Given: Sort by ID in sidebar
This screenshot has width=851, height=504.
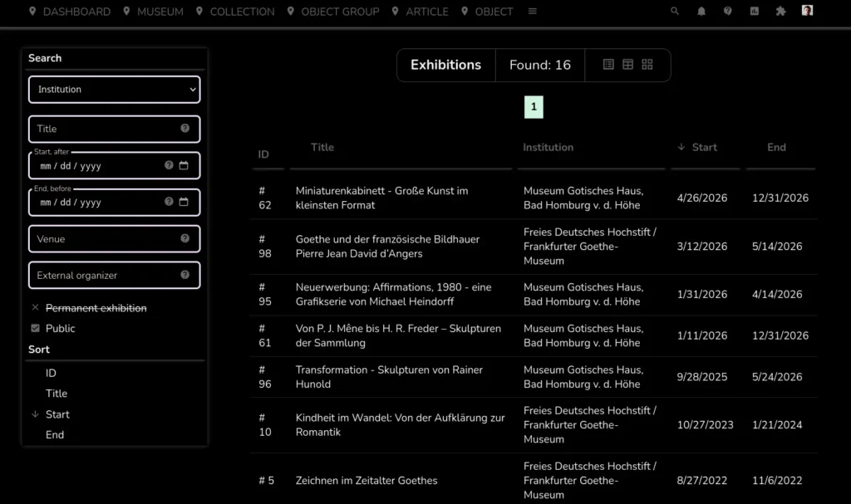Looking at the screenshot, I should point(51,374).
